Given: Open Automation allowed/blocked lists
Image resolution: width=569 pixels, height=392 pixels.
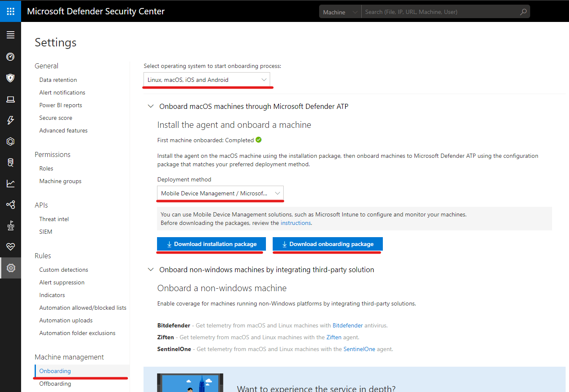Looking at the screenshot, I should tap(83, 308).
